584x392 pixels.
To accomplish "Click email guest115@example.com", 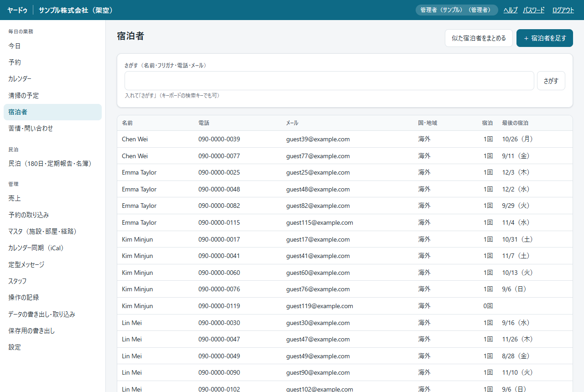I will pyautogui.click(x=319, y=222).
